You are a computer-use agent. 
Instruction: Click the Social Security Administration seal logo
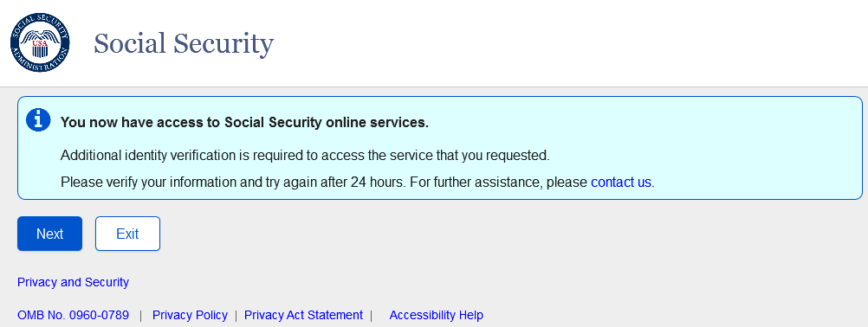click(x=40, y=42)
